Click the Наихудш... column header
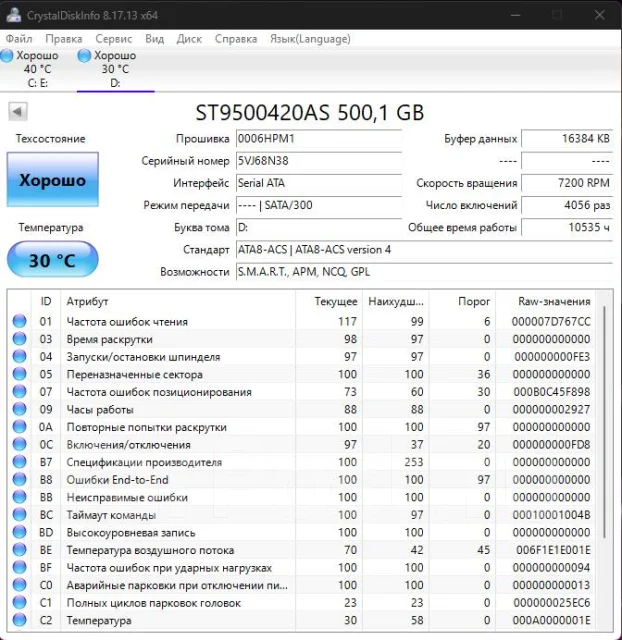 tap(395, 302)
